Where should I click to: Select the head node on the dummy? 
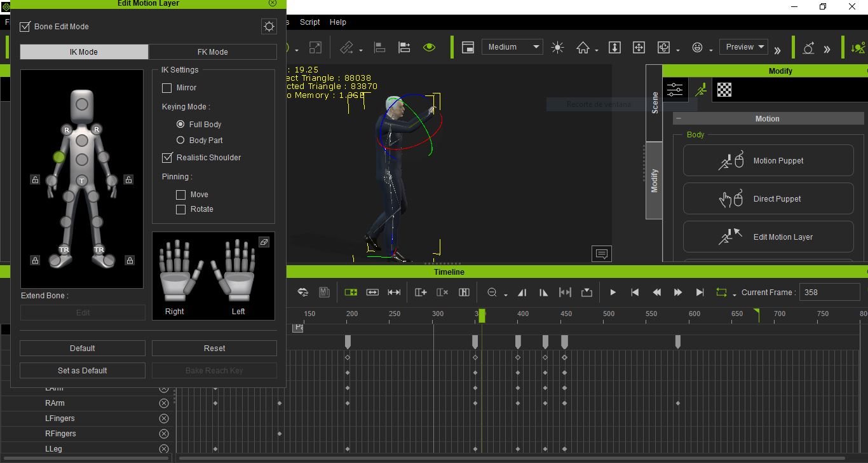[x=82, y=104]
